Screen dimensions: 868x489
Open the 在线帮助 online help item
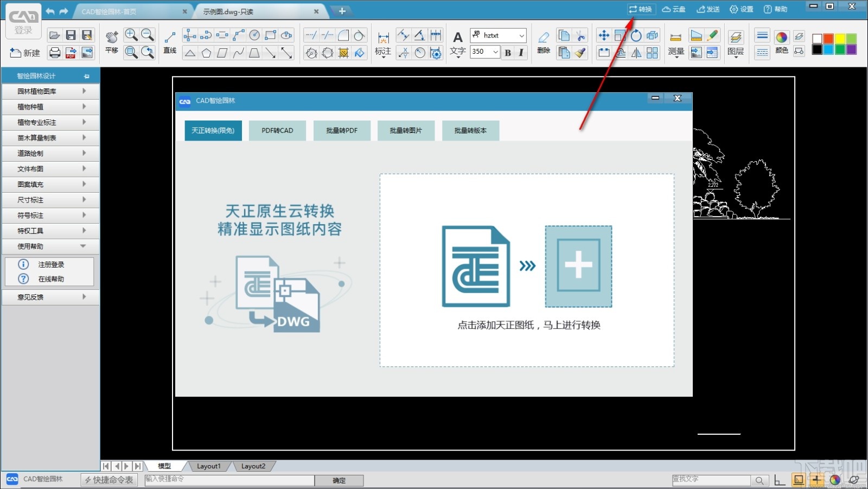pos(50,279)
